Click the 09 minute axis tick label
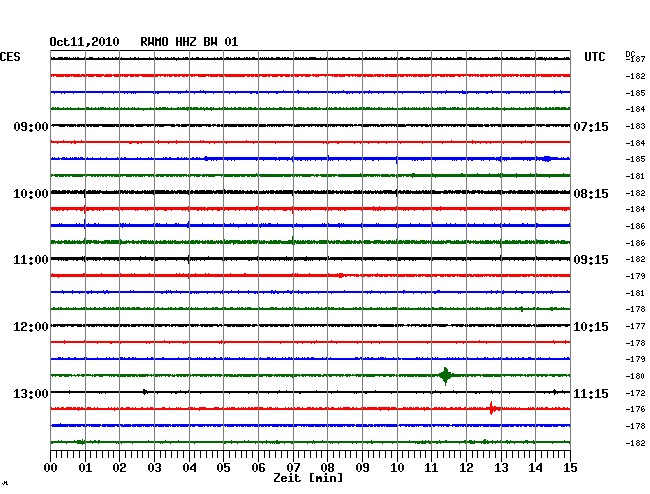The width and height of the screenshot is (650, 494). coord(362,467)
